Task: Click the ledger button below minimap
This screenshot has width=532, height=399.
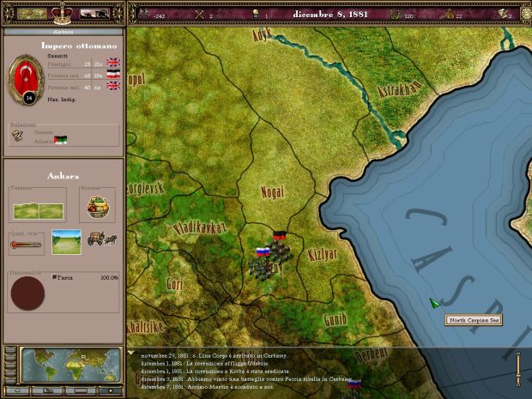Action: click(47, 391)
